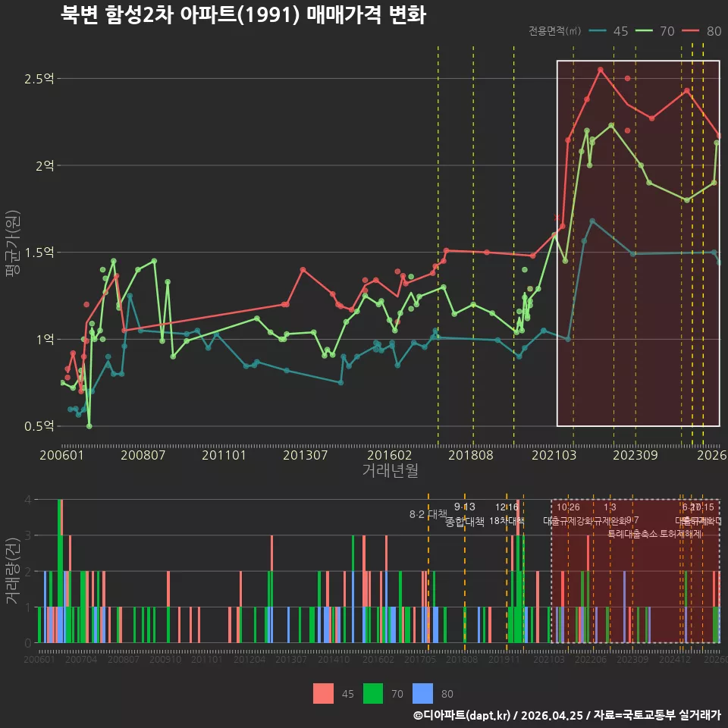Select the blue 80 bar legend swatch
Viewport: 728px width, 728px height.
422,693
